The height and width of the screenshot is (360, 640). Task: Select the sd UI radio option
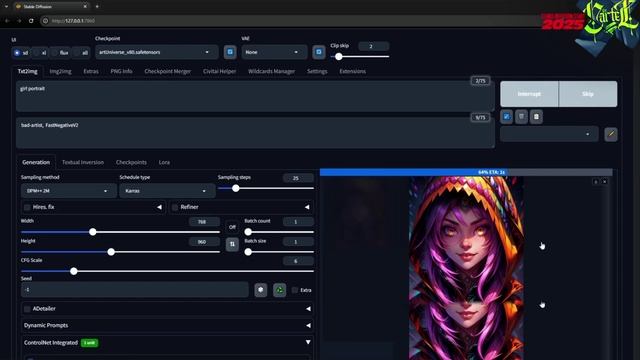pyautogui.click(x=17, y=53)
